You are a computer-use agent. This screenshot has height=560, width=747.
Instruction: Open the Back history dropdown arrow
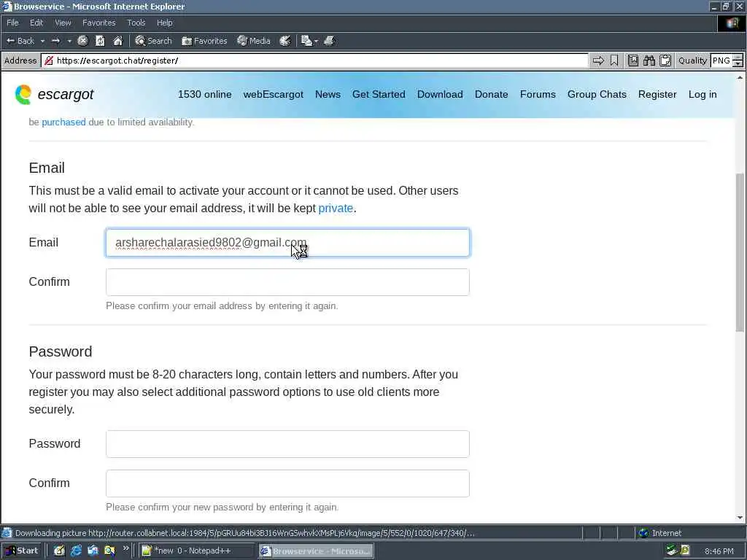pyautogui.click(x=42, y=41)
